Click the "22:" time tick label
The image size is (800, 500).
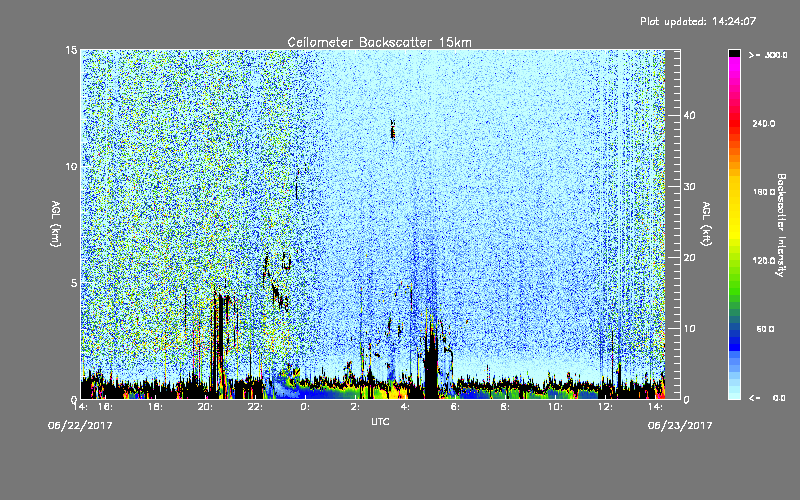click(x=256, y=407)
